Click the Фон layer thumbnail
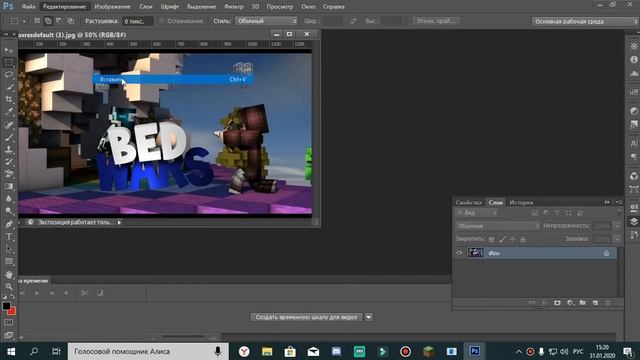This screenshot has width=640, height=360. 476,253
